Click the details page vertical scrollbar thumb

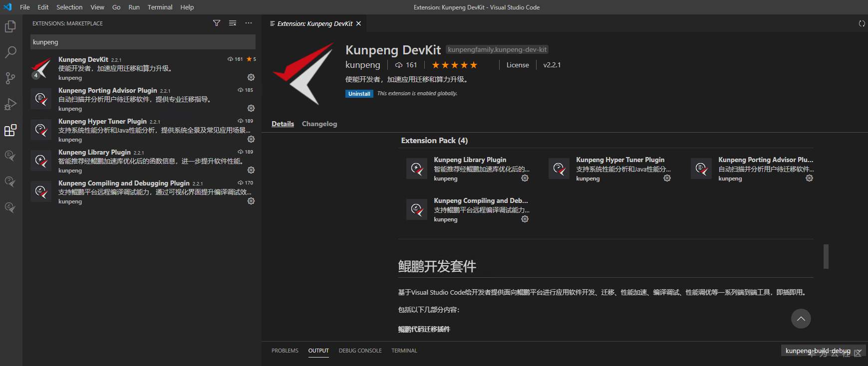[826, 256]
